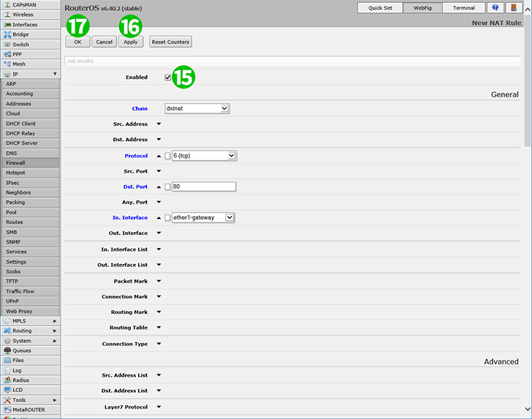Click the Queues tree icon

[x=7, y=350]
